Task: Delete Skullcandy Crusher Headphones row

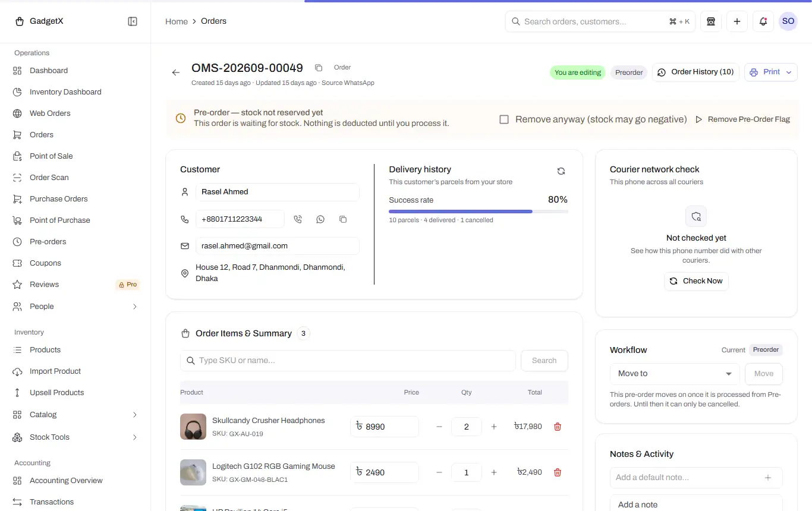Action: tap(558, 427)
